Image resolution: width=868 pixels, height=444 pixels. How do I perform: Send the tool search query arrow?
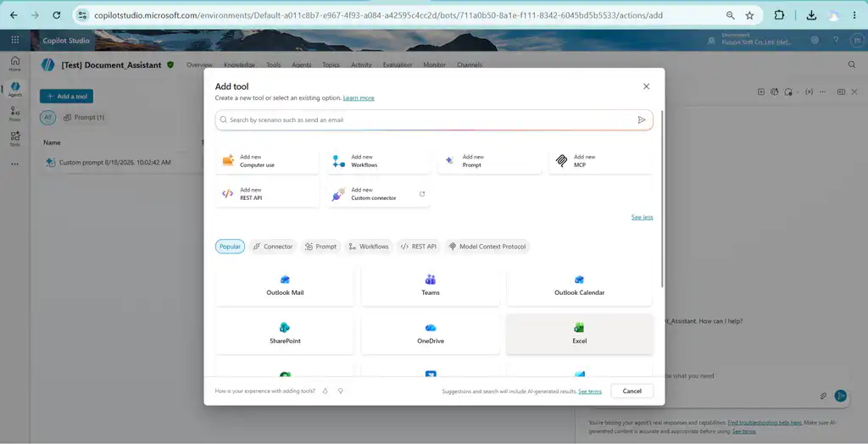pyautogui.click(x=642, y=119)
